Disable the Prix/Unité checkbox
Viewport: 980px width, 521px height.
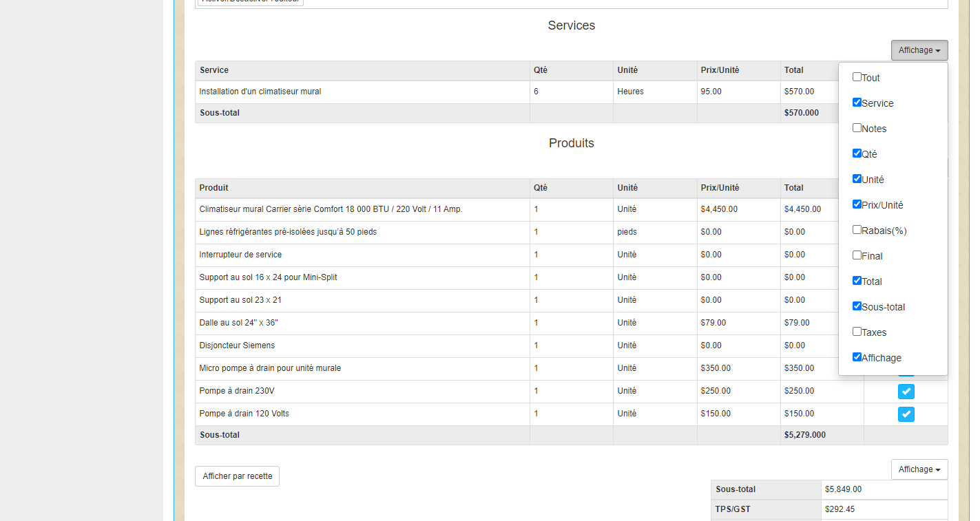857,204
